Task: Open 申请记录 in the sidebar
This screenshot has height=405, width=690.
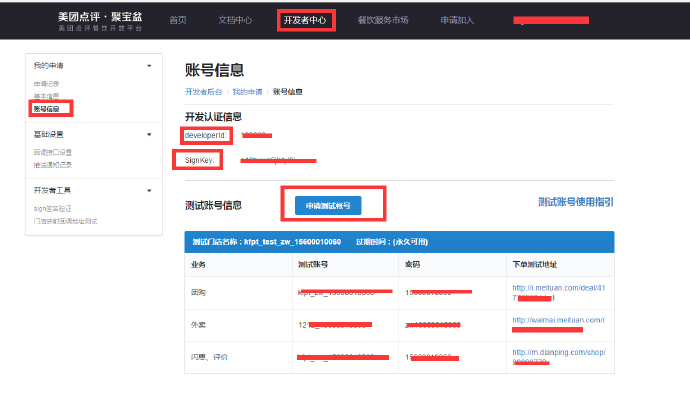Action: [46, 84]
